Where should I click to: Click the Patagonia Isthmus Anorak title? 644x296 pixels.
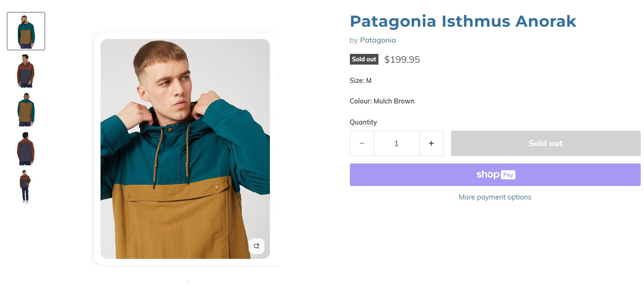[463, 21]
